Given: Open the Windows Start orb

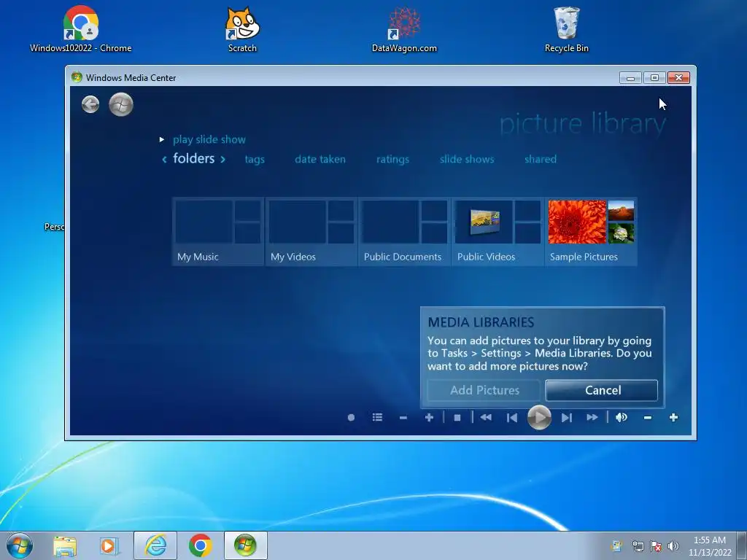Looking at the screenshot, I should pos(20,545).
